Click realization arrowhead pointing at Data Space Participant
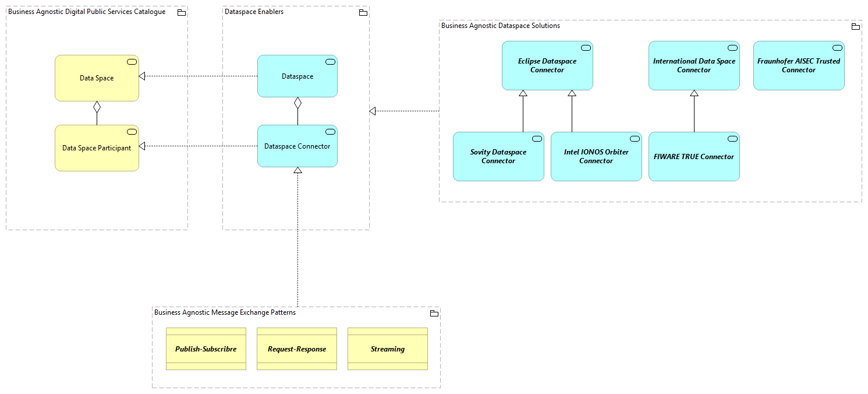 click(143, 146)
